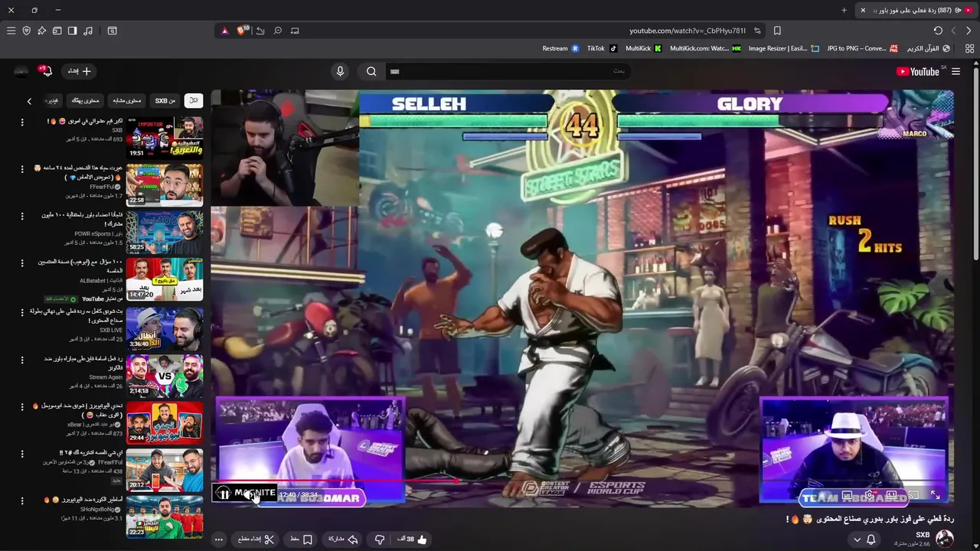
Task: Dislike the video with thumbs-down
Action: [x=379, y=540]
